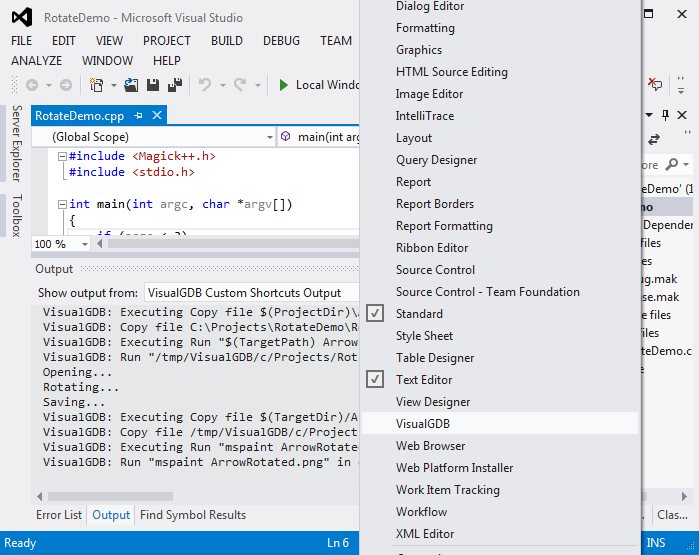This screenshot has height=555, width=699.
Task: Click the output pane right scroll arrow
Action: click(684, 496)
